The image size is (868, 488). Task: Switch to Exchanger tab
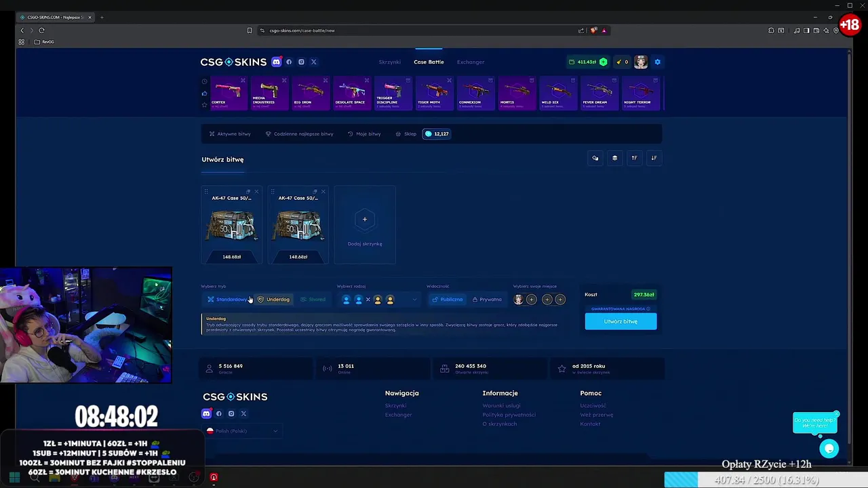(471, 62)
